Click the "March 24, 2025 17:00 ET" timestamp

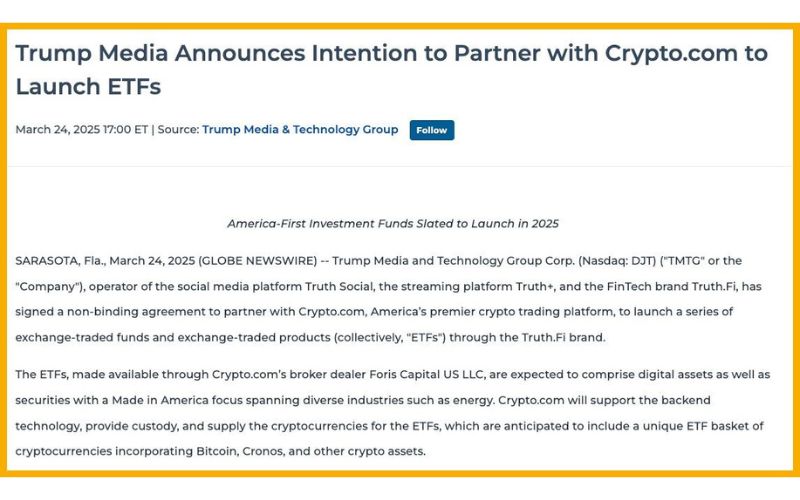click(82, 130)
